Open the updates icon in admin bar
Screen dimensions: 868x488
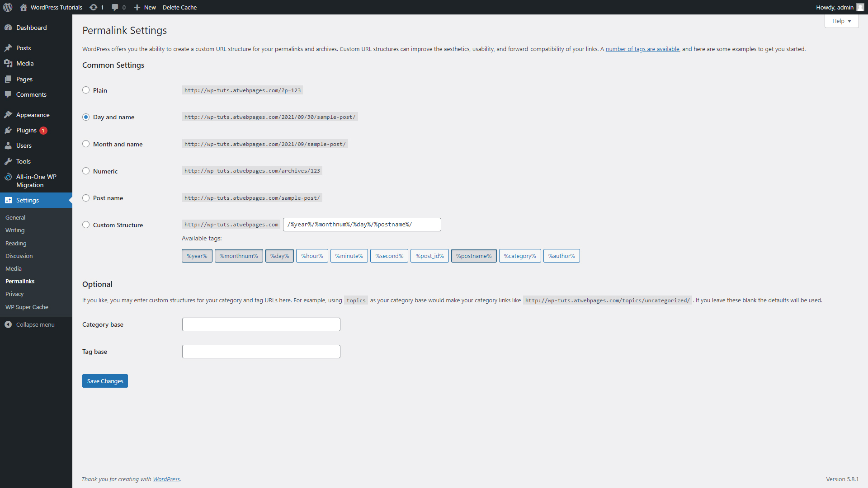pyautogui.click(x=94, y=7)
